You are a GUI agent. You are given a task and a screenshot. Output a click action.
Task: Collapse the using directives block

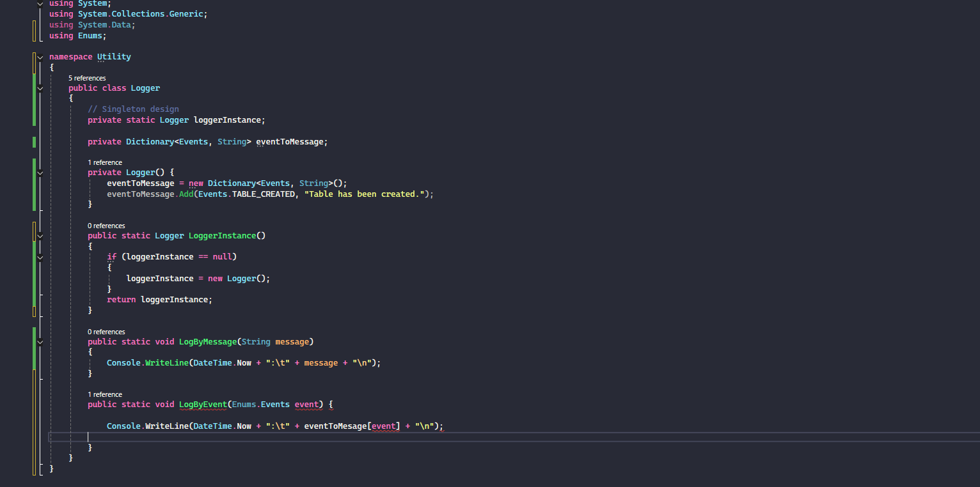click(39, 3)
